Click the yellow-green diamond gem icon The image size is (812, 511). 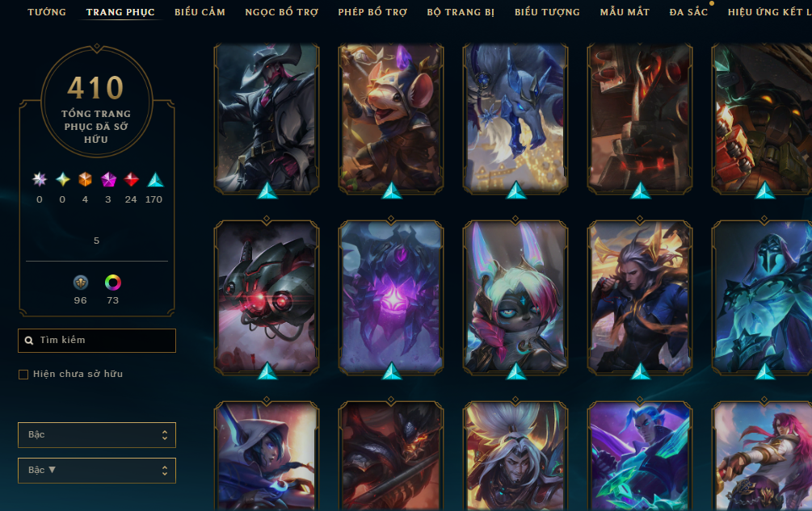click(63, 179)
